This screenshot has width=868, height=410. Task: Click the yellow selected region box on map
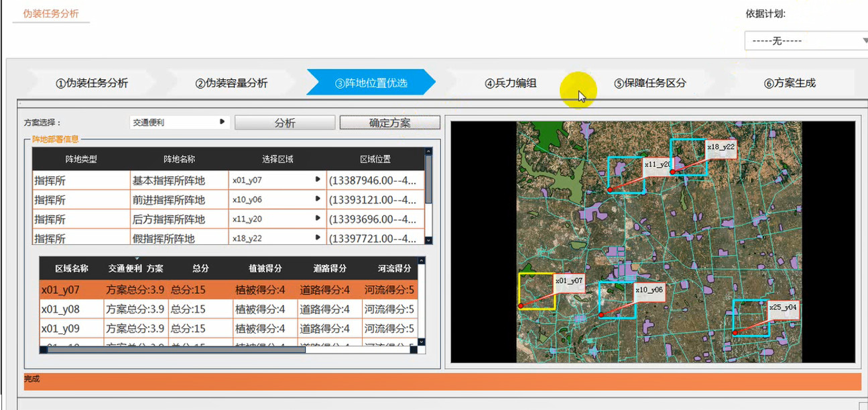click(x=536, y=291)
